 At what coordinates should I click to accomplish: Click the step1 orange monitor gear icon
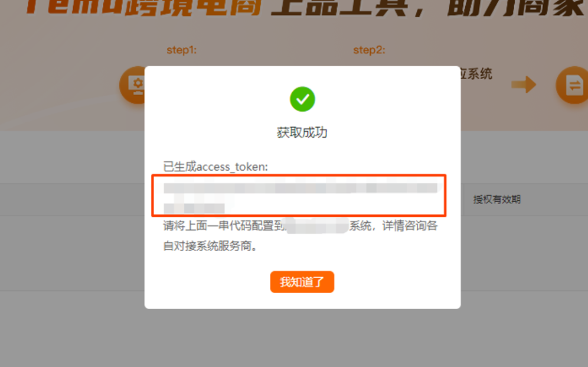132,85
